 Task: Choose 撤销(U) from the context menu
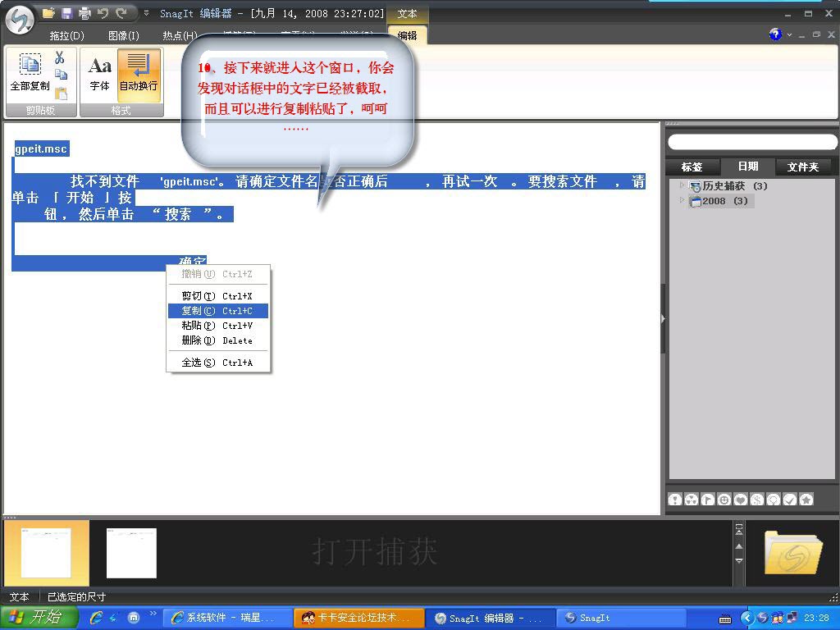218,274
